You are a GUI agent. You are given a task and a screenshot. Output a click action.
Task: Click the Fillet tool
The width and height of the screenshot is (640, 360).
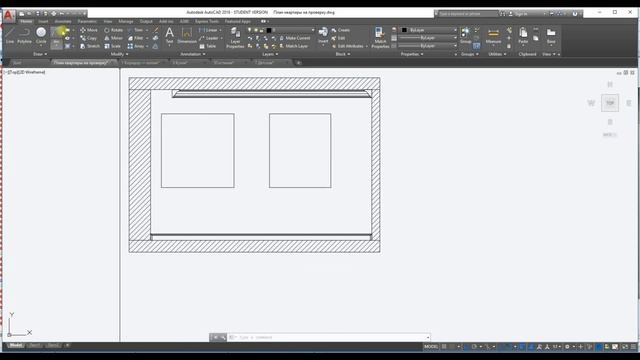coord(136,38)
